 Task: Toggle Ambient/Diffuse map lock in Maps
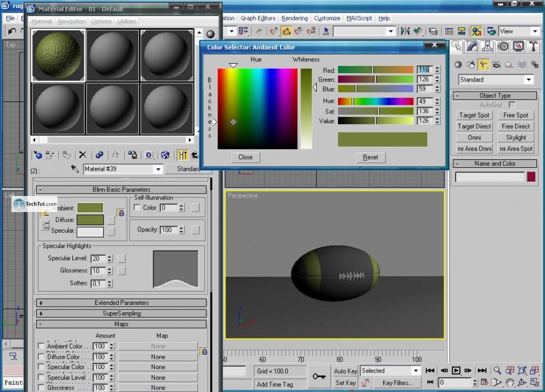point(204,352)
